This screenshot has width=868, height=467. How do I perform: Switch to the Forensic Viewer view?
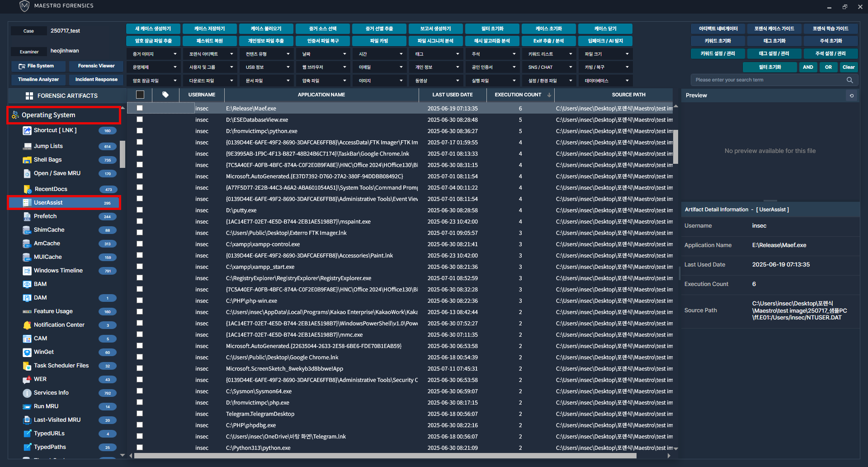(96, 66)
